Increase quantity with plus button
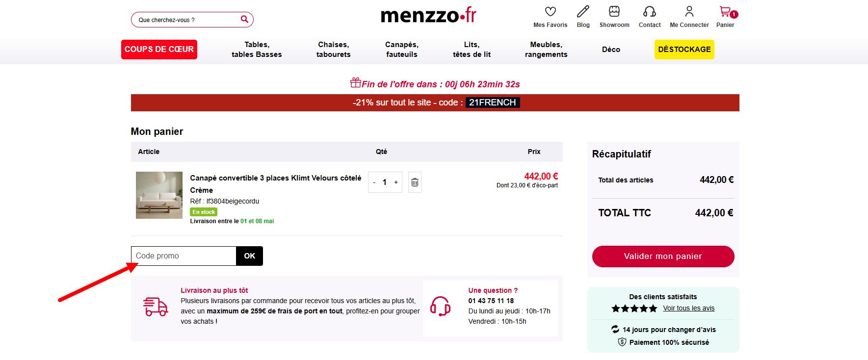The width and height of the screenshot is (868, 360). [x=396, y=182]
